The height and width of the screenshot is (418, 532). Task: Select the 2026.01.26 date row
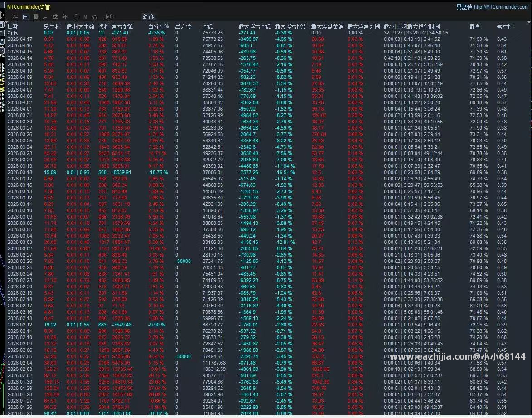click(19, 407)
